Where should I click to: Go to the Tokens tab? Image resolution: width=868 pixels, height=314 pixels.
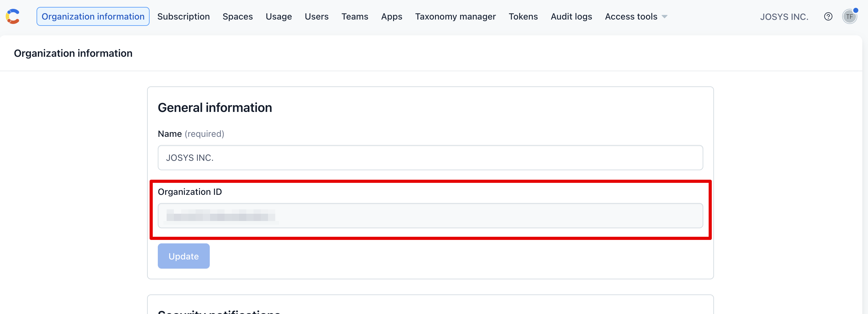tap(523, 16)
